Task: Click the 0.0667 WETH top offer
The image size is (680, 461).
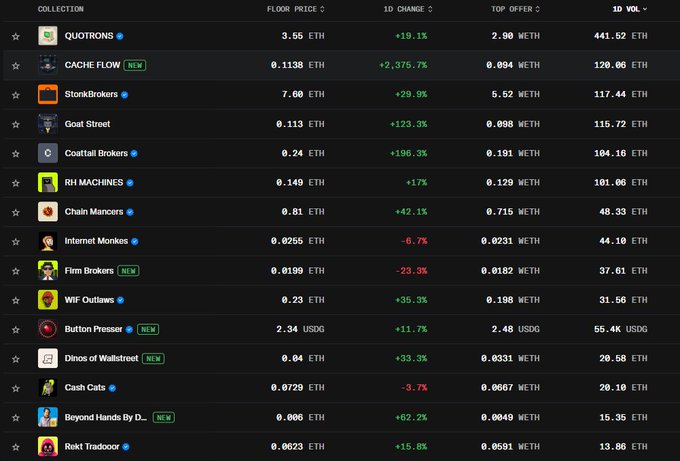Action: [x=510, y=388]
